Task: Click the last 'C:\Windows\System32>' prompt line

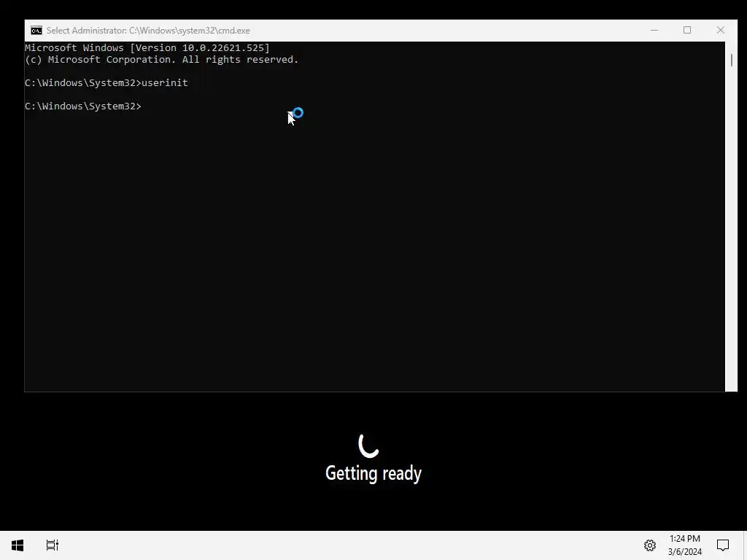Action: [x=83, y=106]
